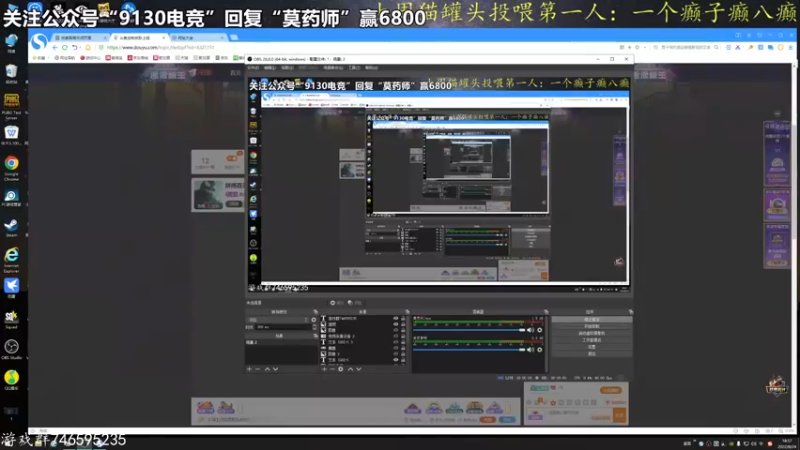Click the browser green refresh icon
Screen dimensions: 800x450
[65, 47]
